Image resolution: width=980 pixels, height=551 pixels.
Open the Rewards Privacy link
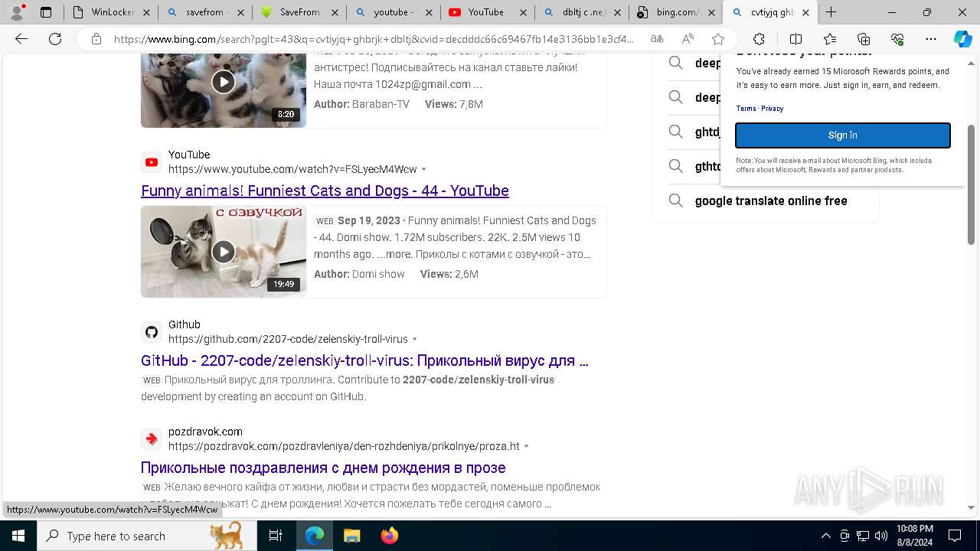[x=772, y=109]
